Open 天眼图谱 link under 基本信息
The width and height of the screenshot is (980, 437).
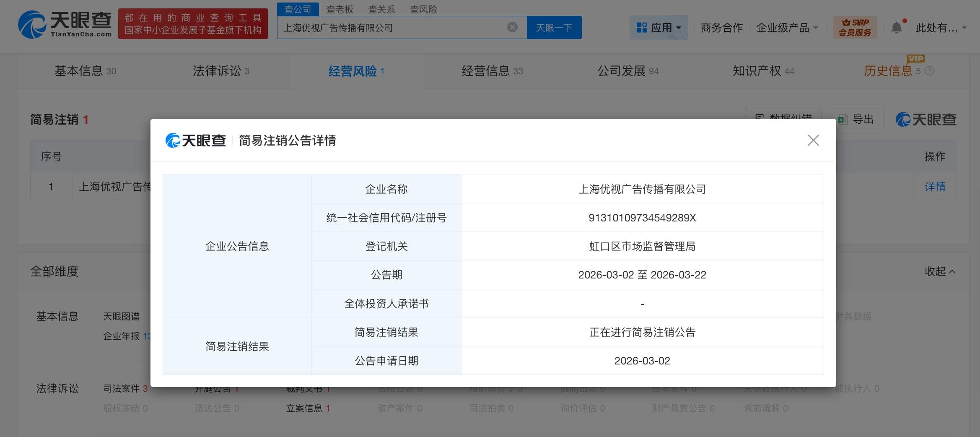click(122, 316)
